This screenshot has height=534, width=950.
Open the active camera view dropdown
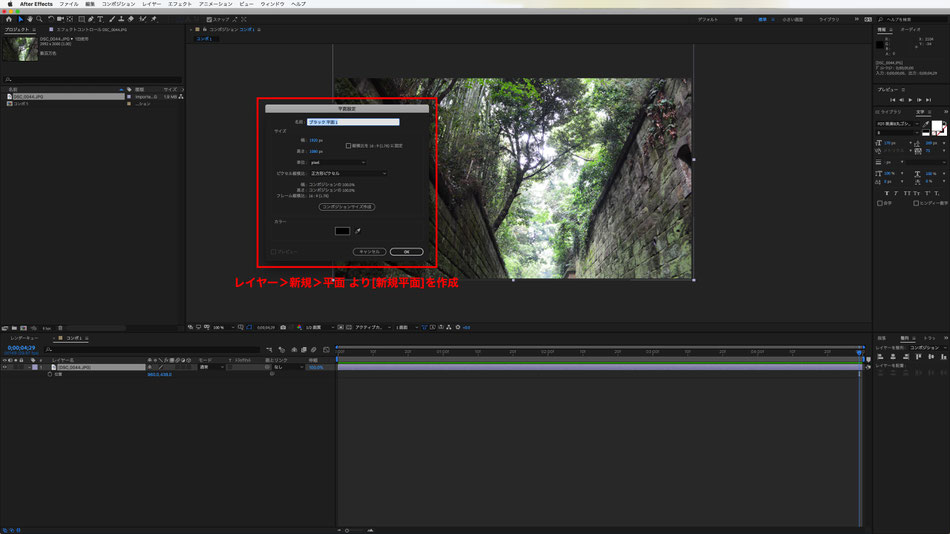coord(372,327)
